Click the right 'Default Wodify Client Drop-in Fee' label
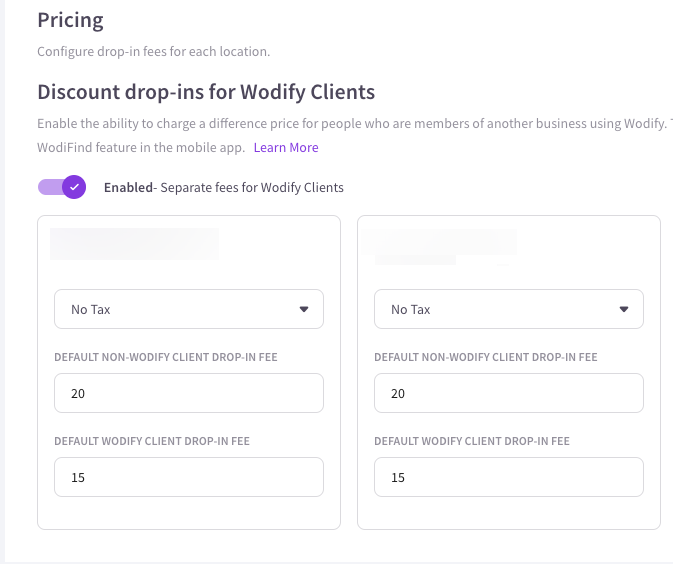The image size is (673, 564). tap(471, 441)
